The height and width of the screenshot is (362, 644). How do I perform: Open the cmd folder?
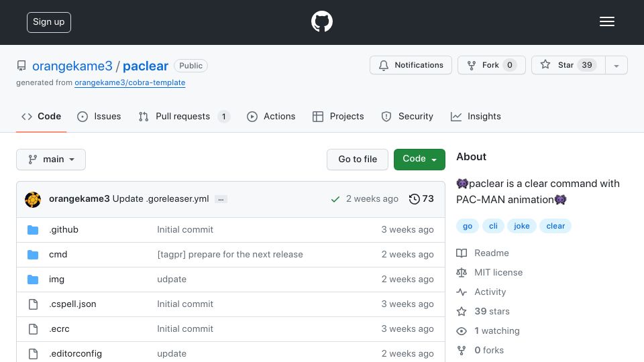pos(58,255)
